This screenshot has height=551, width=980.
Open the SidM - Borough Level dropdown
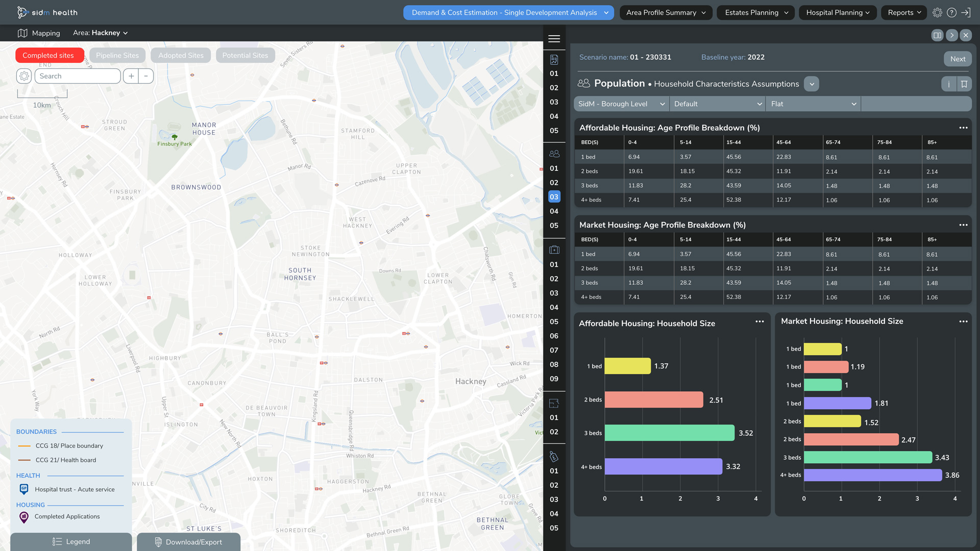pyautogui.click(x=621, y=104)
